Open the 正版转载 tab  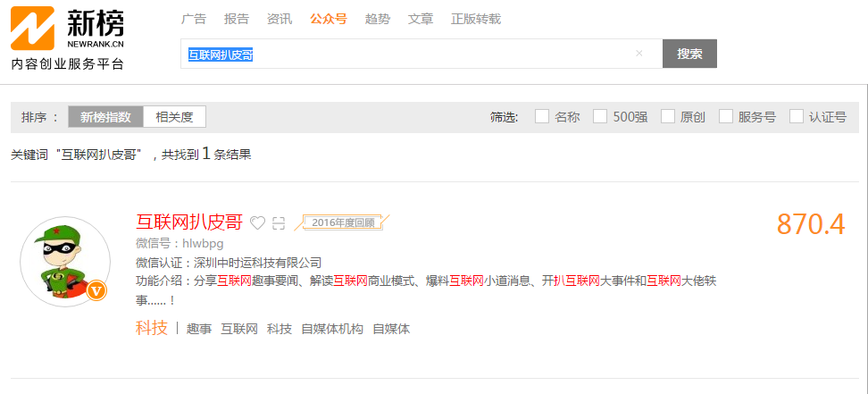[x=476, y=19]
